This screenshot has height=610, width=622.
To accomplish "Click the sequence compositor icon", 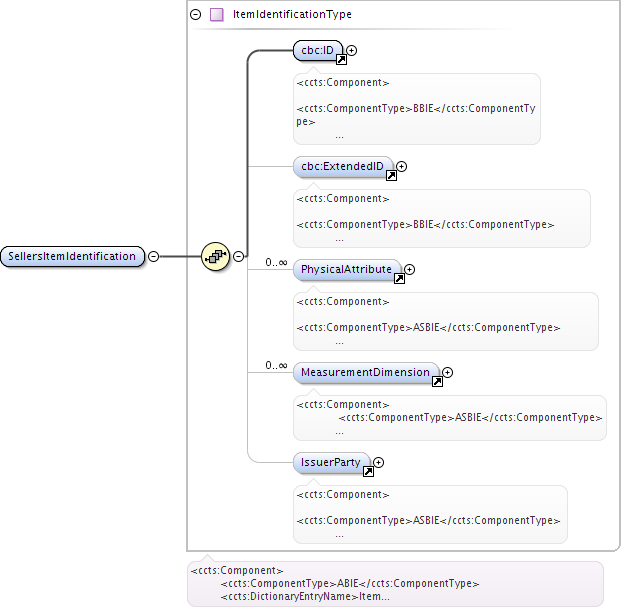I will [x=216, y=257].
